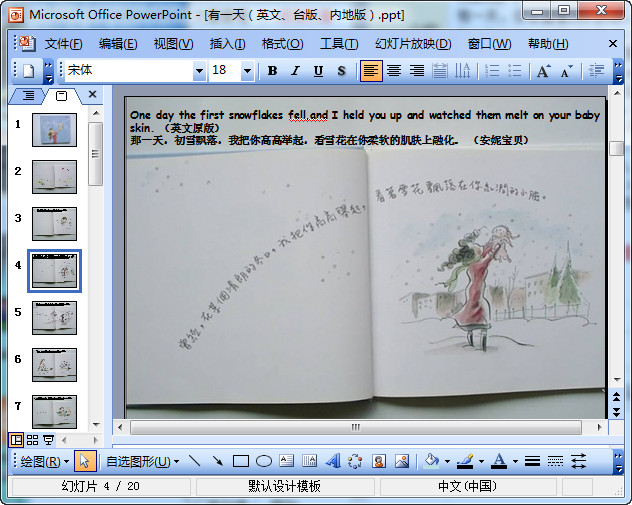Toggle Align Left for text
632x505 pixels.
(x=371, y=71)
